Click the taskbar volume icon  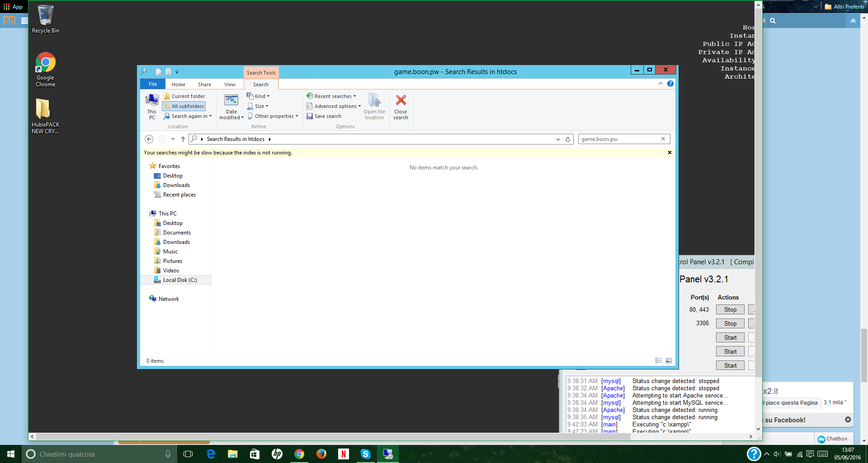[777, 454]
